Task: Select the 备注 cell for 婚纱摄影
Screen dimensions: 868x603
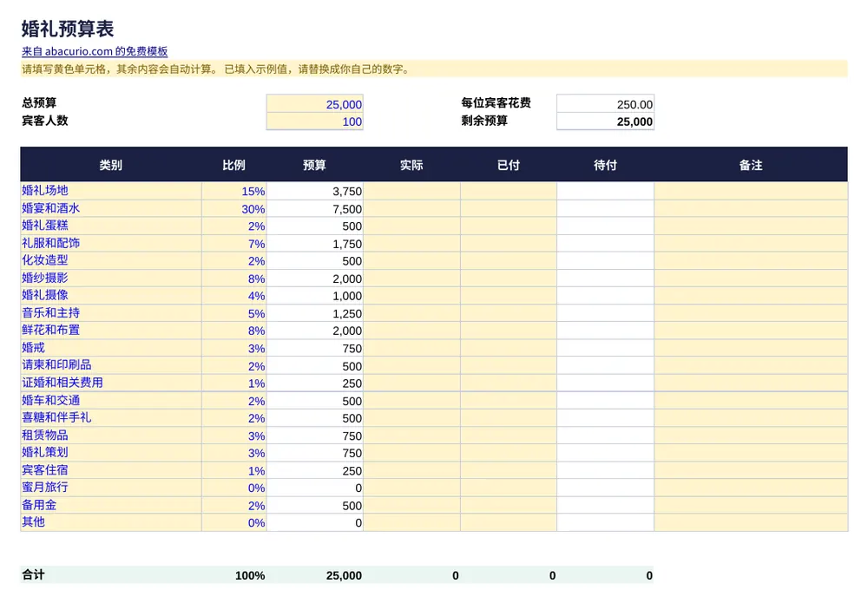Action: 751,279
